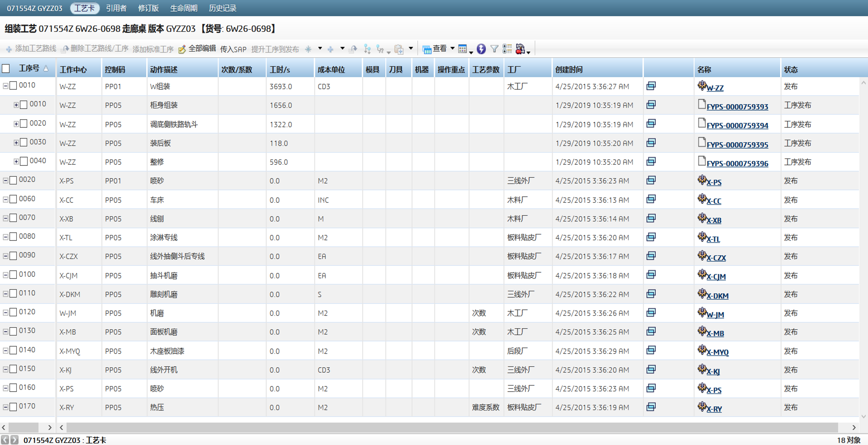
Task: Click the red forklift export icon
Action: click(520, 49)
